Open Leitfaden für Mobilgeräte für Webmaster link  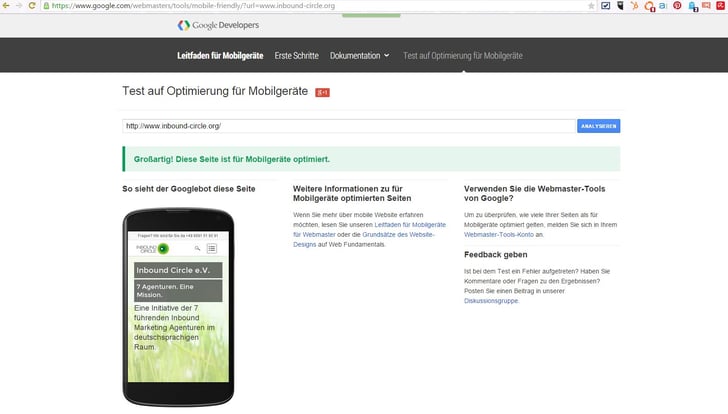(369, 230)
